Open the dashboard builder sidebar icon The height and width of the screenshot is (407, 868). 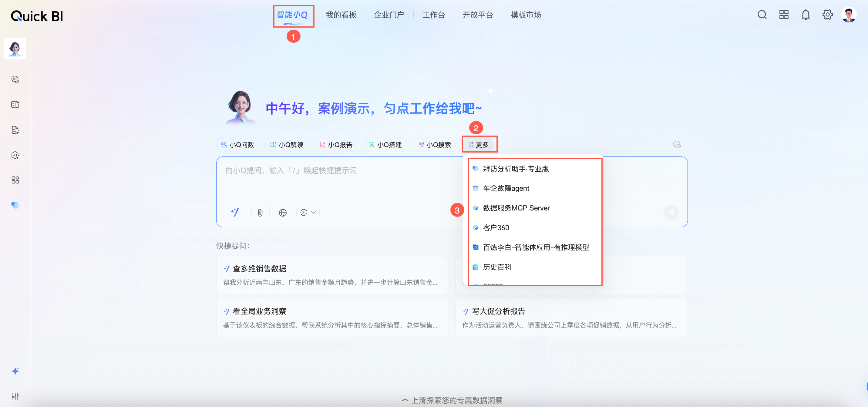pos(15,155)
